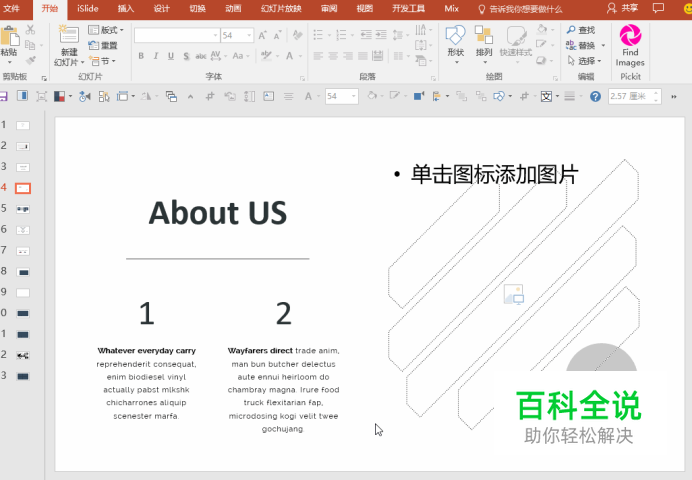This screenshot has width=692, height=480.
Task: Click the 'Tell me what you want' search box
Action: point(525,8)
